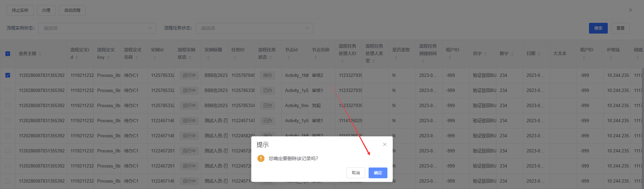Screen dimensions: 644x189
Task: Click the 启动流程 toolbar button
Action: pos(72,10)
